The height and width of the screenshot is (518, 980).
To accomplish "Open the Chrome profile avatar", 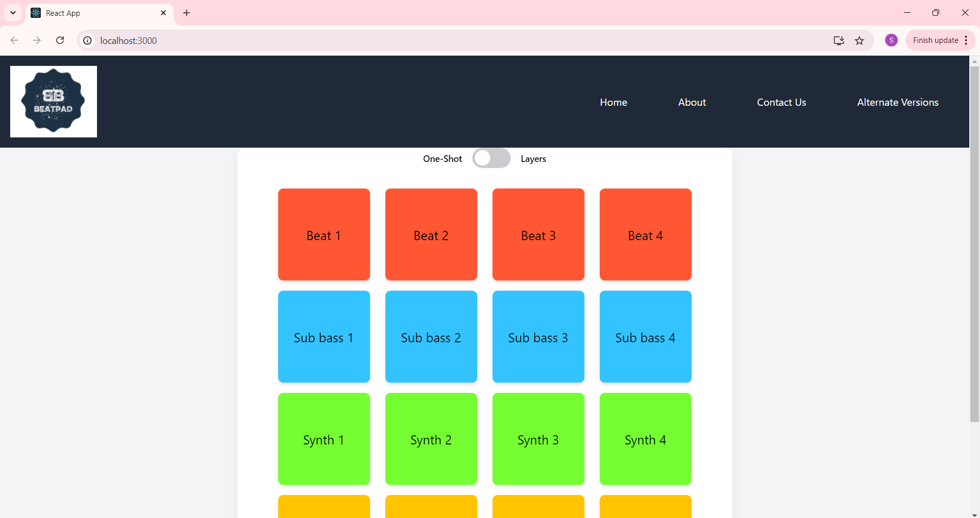I will [891, 40].
